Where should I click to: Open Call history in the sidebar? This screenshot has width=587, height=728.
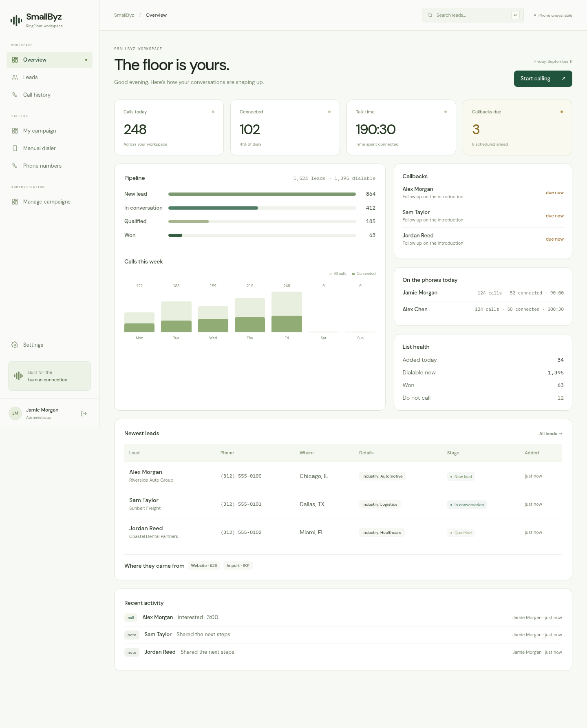pyautogui.click(x=49, y=95)
